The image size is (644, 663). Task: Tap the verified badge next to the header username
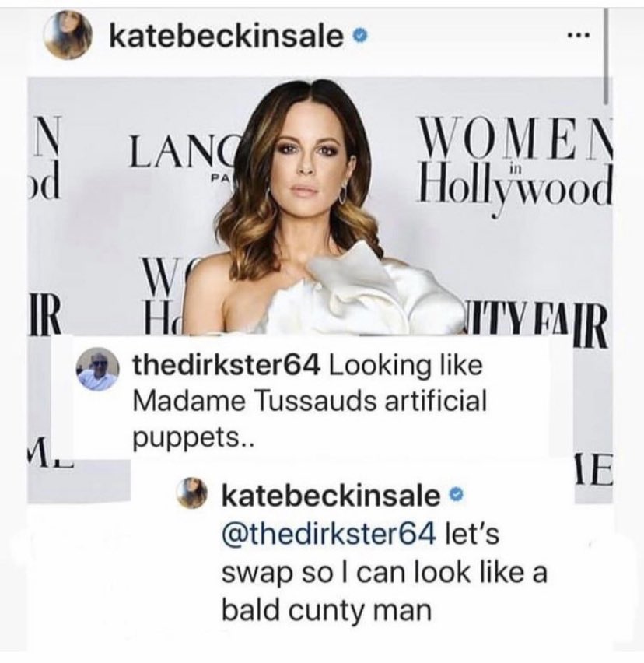(358, 37)
